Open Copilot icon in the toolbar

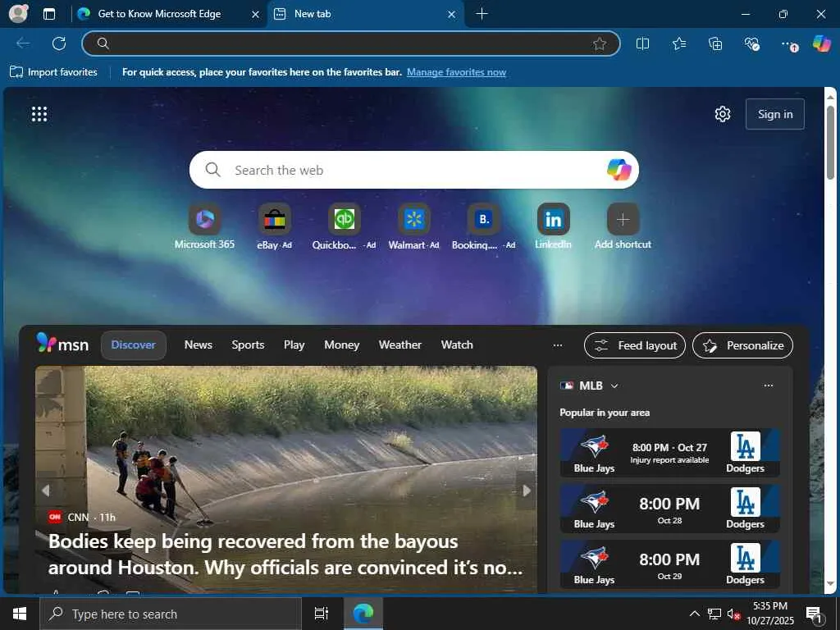click(x=821, y=43)
